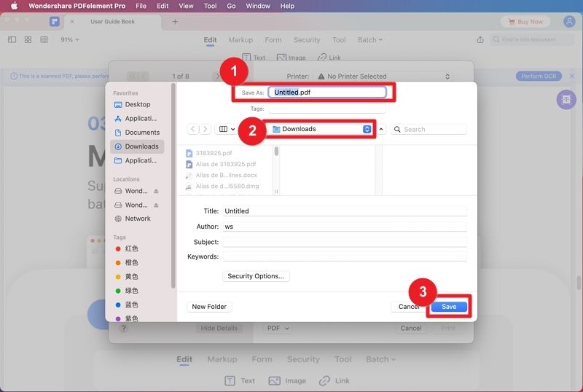Select the green 绿色 tag

tap(127, 291)
